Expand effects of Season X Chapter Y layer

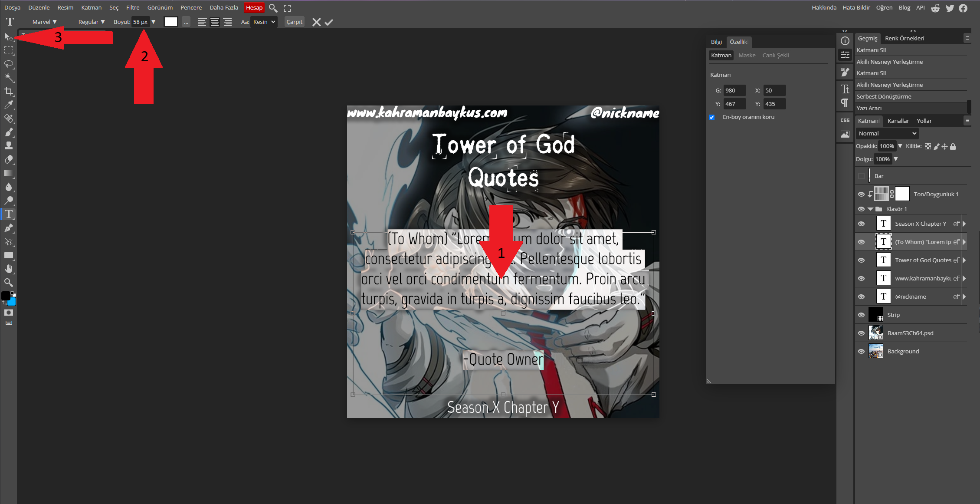point(964,224)
